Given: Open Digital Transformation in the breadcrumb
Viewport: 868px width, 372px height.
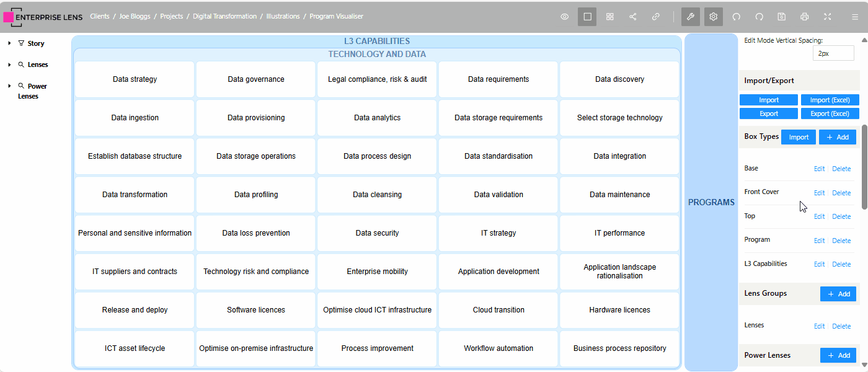Looking at the screenshot, I should [x=224, y=17].
